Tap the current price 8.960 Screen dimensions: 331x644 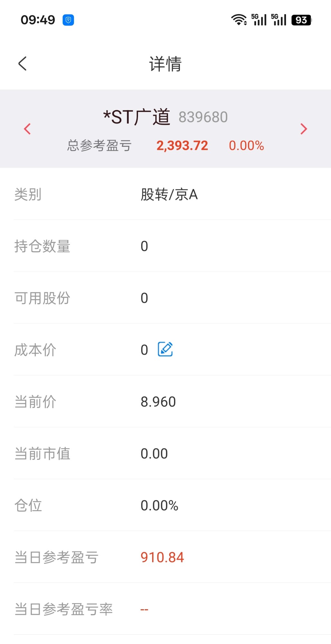158,402
